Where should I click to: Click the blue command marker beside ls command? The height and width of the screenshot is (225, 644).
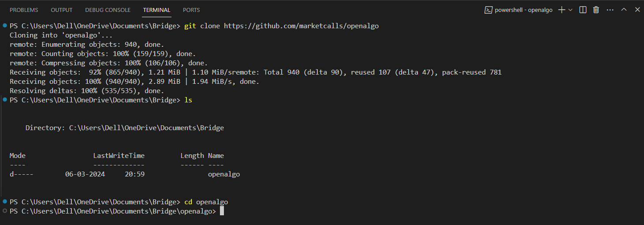[4, 100]
